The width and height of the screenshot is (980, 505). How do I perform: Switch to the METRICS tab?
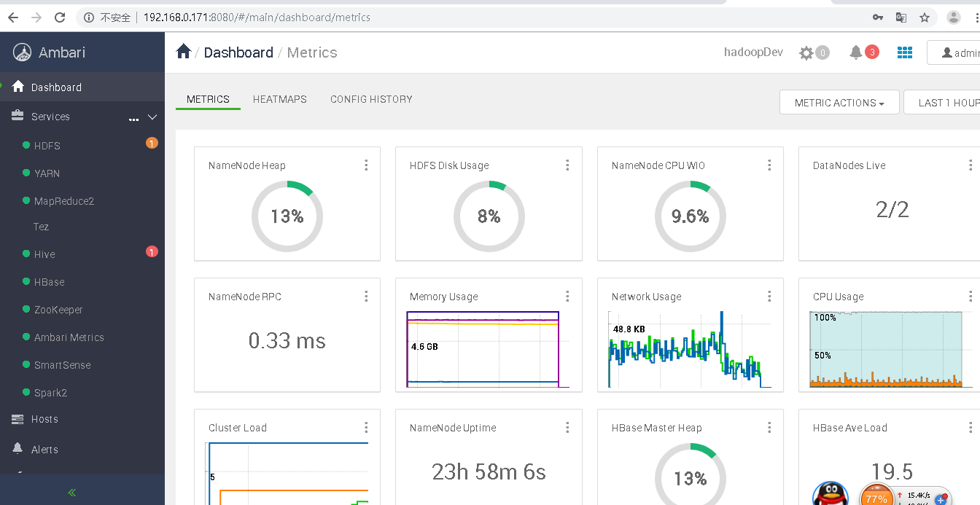pos(208,99)
